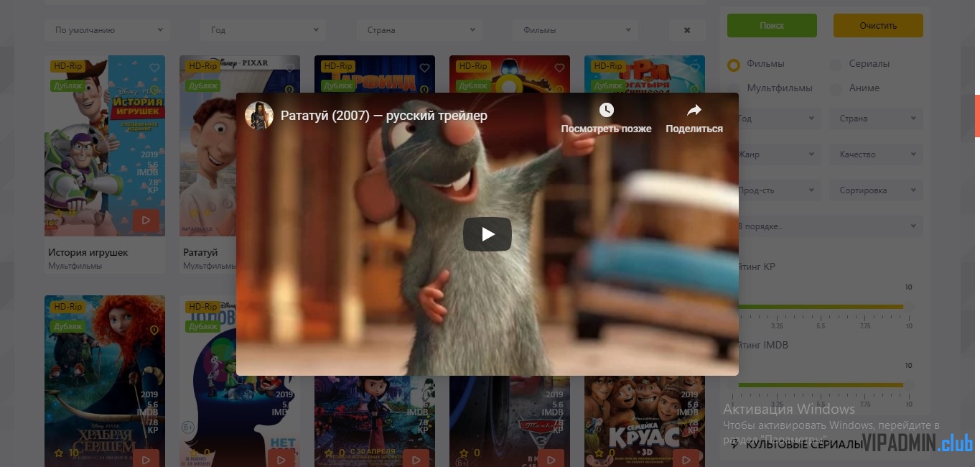
Task: Open the История игрушек poster thumbnail
Action: point(105,146)
